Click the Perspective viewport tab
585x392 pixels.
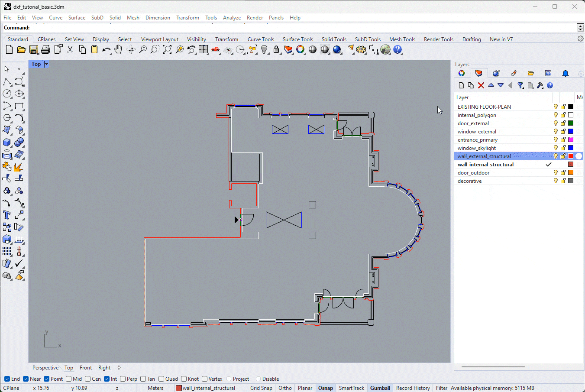click(x=45, y=368)
